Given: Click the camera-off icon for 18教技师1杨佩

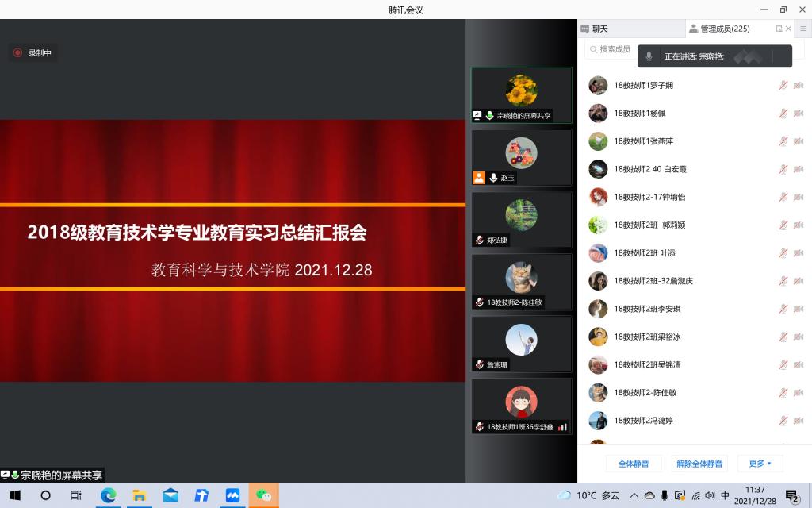Looking at the screenshot, I should point(799,114).
